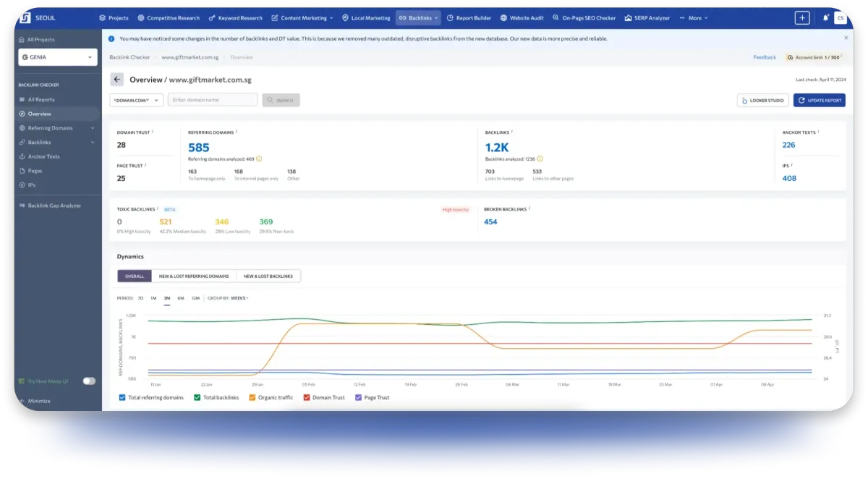Click the All Projects home icon
The width and height of the screenshot is (868, 479).
22,40
